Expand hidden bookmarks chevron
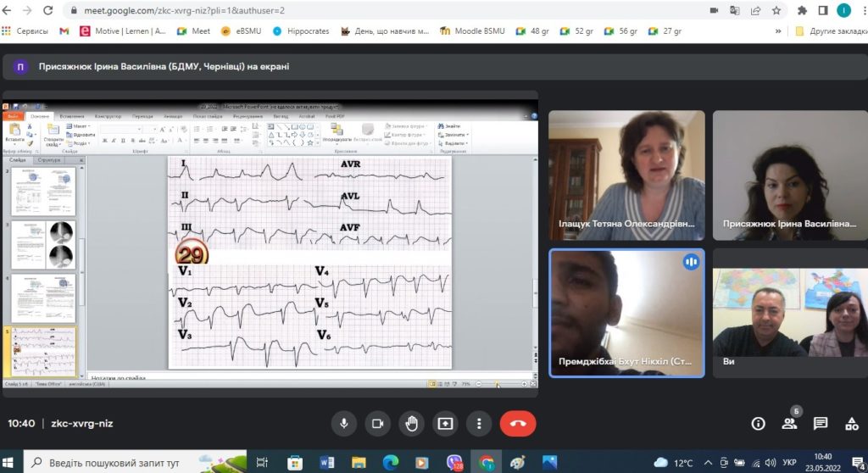 (778, 31)
